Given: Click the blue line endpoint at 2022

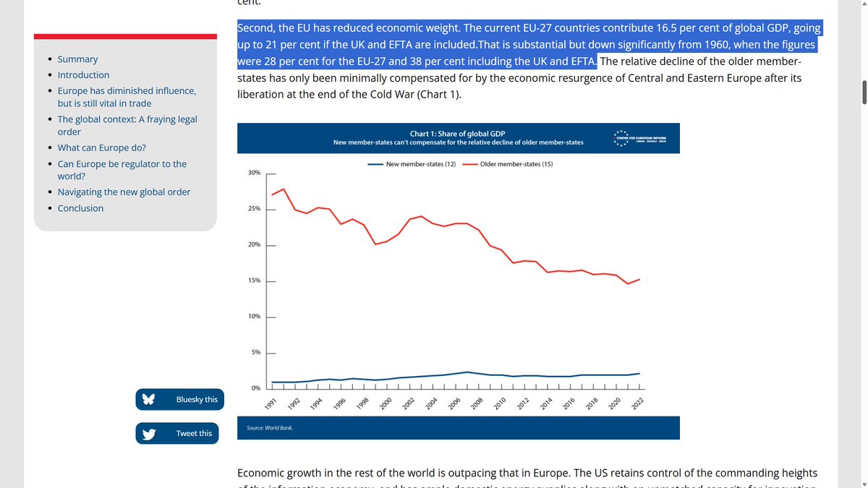Looking at the screenshot, I should click(639, 373).
